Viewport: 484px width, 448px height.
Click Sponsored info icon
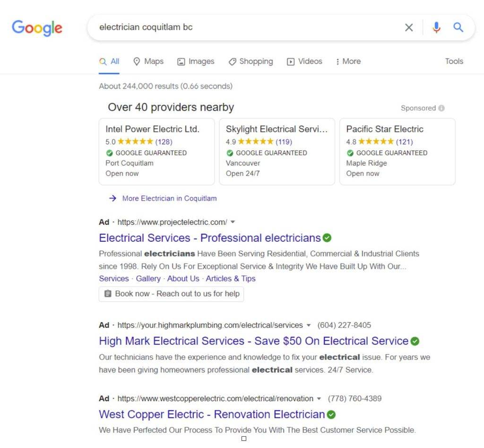coord(441,108)
